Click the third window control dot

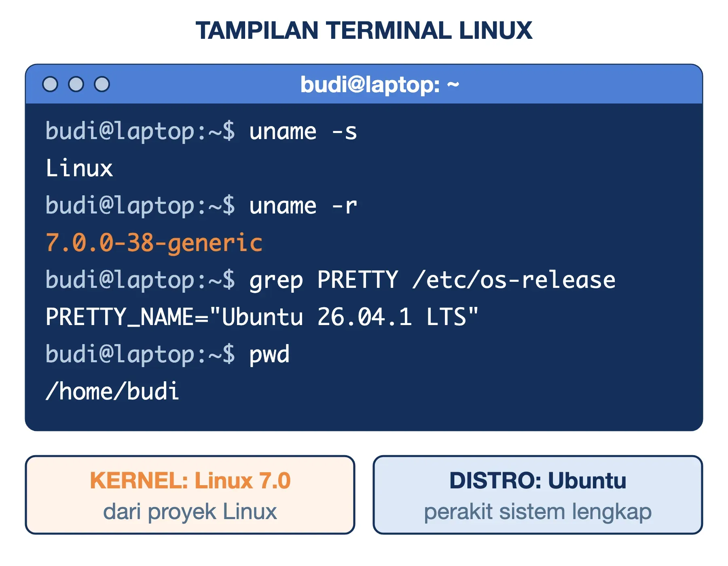point(102,84)
